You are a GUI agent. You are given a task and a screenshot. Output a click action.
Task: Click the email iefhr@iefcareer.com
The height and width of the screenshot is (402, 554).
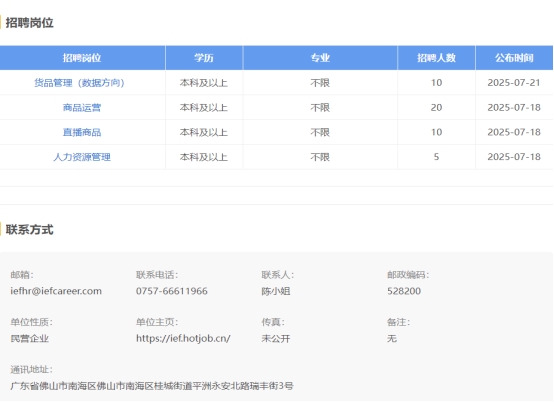56,291
